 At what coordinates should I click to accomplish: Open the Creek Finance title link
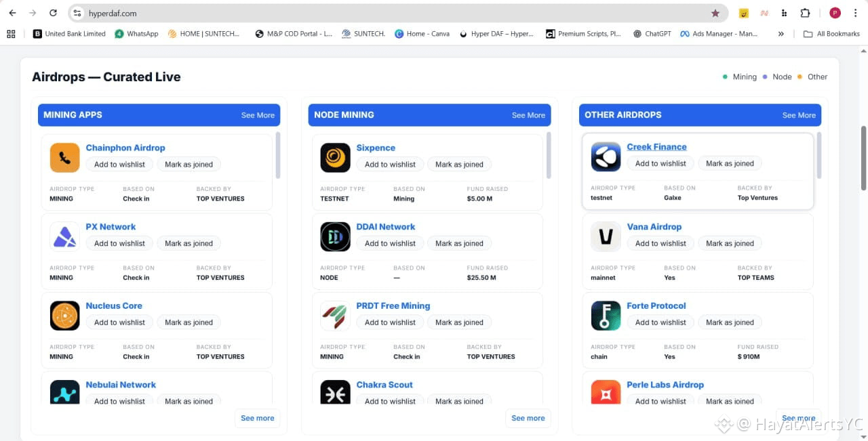656,147
